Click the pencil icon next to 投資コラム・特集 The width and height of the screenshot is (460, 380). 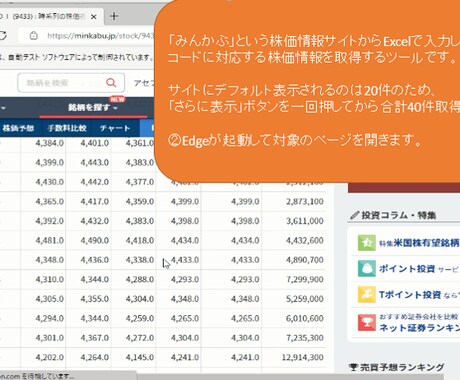pyautogui.click(x=355, y=215)
